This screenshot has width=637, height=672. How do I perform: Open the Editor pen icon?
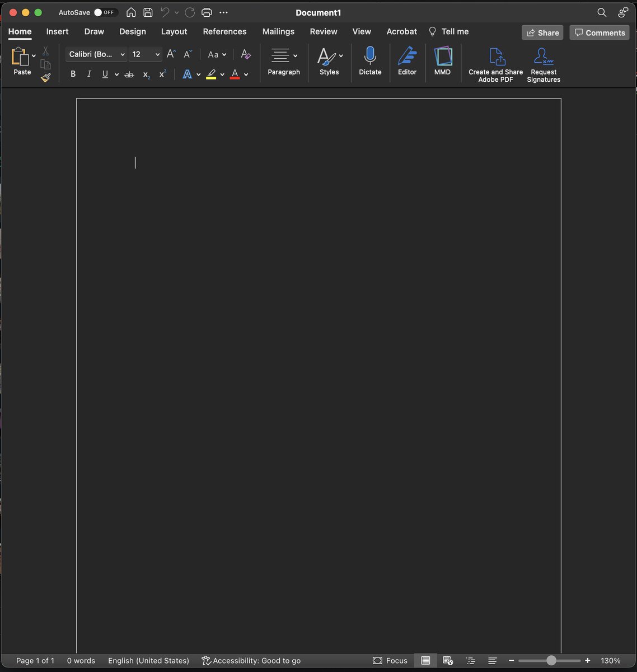pyautogui.click(x=407, y=56)
